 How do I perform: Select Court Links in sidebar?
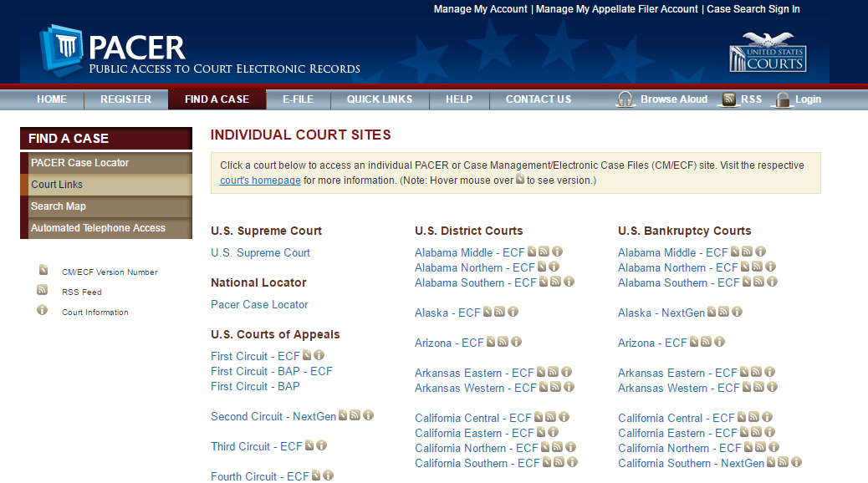coord(106,184)
